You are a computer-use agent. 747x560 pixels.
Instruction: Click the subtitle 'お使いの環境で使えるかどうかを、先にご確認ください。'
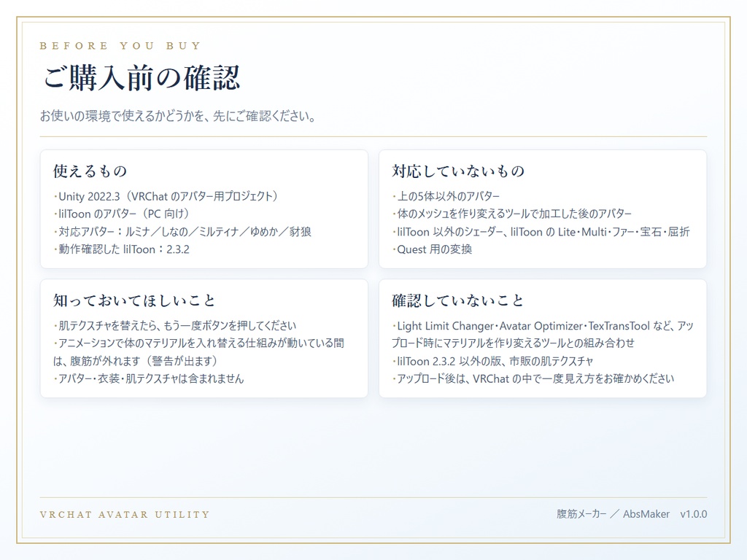(179, 116)
